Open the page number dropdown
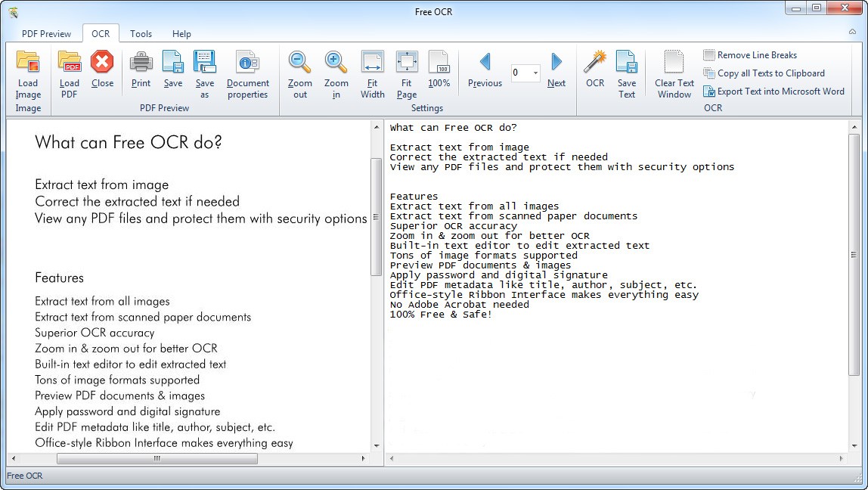The height and width of the screenshot is (490, 868). tap(535, 73)
